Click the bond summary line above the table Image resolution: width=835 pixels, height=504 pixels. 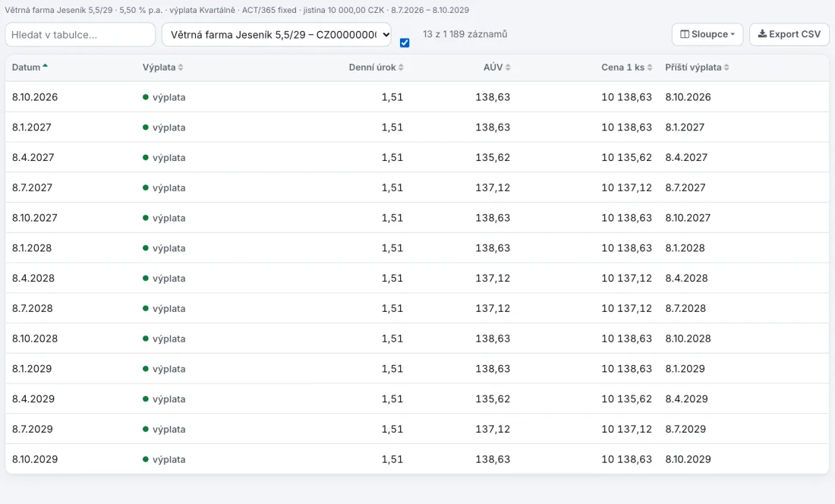(x=237, y=10)
